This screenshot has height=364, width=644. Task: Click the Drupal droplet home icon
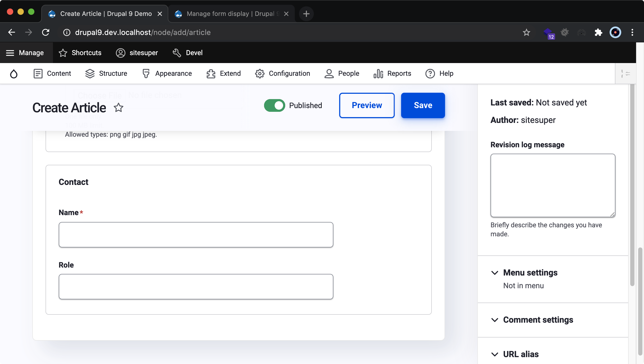tap(14, 73)
